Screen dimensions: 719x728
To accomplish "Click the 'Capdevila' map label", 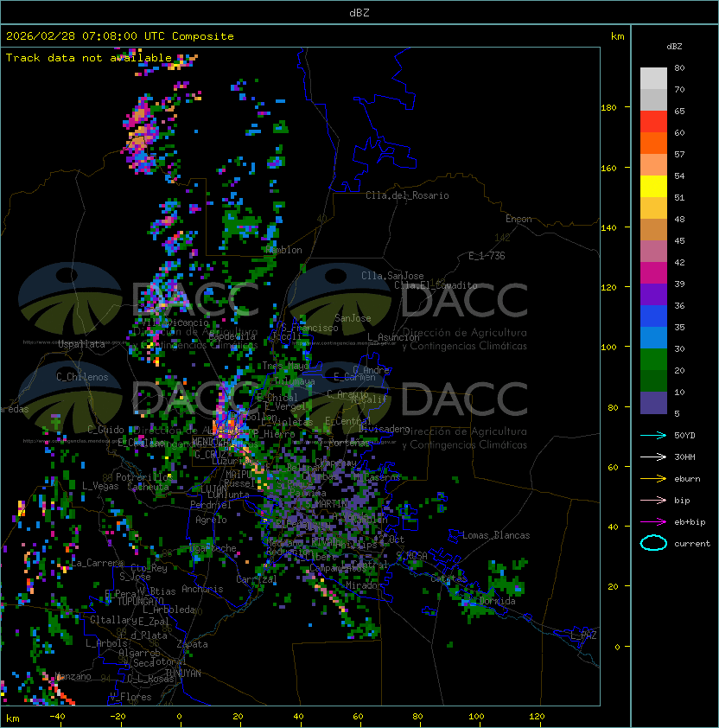I will tap(232, 336).
